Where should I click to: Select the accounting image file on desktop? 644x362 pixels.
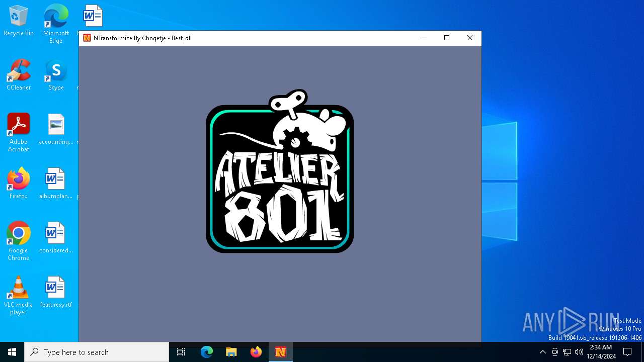point(56,129)
